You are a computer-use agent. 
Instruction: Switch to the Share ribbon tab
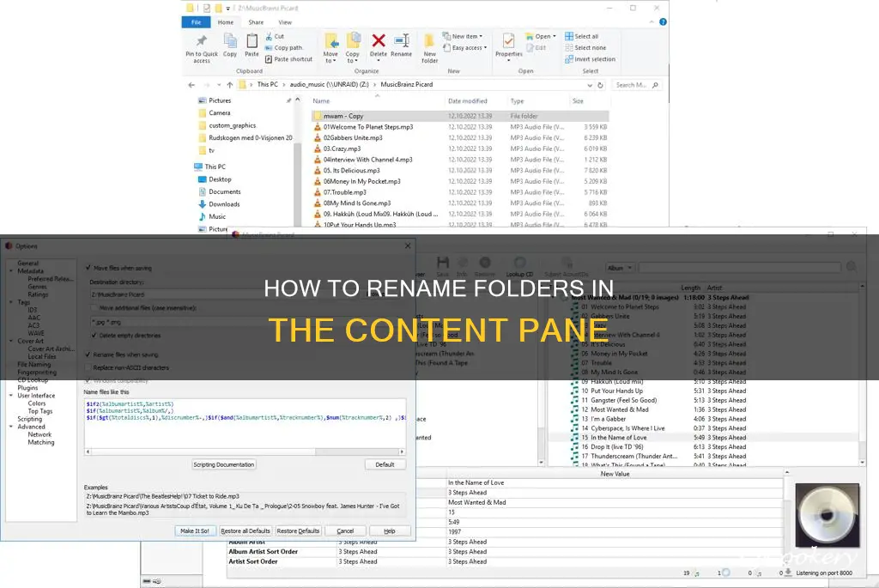click(256, 22)
